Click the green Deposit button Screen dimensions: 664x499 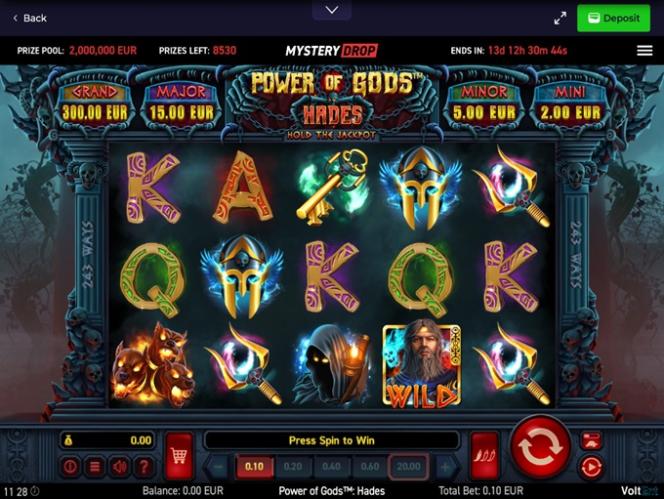pyautogui.click(x=614, y=18)
